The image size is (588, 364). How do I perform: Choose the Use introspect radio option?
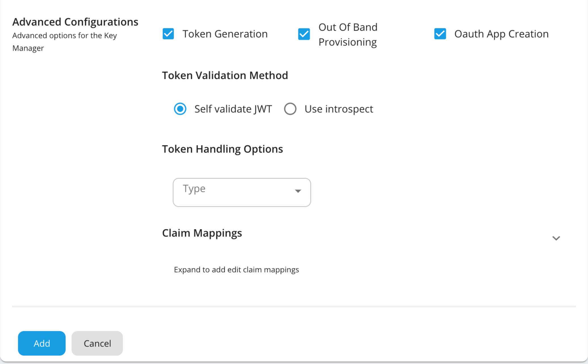[290, 109]
